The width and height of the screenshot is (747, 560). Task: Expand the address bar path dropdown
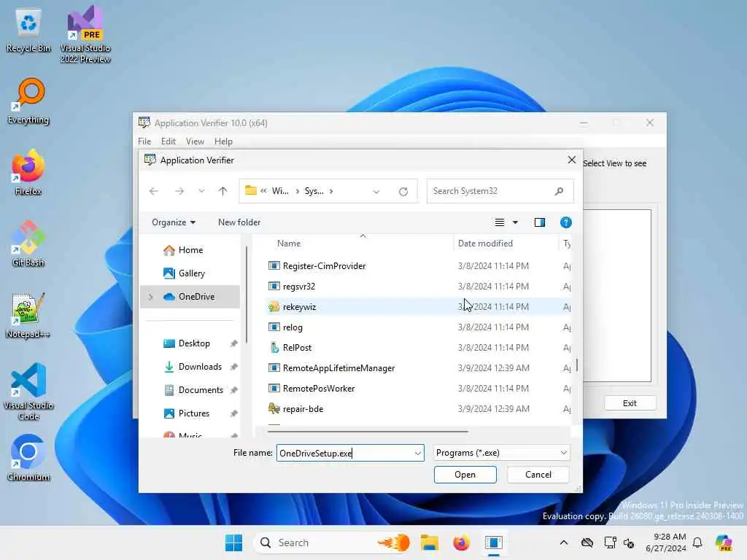coord(376,192)
